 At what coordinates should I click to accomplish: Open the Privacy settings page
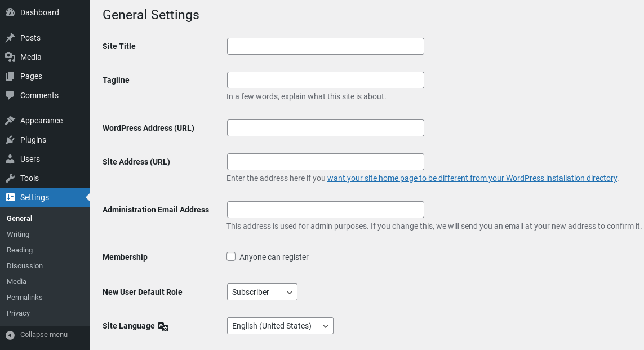point(19,313)
